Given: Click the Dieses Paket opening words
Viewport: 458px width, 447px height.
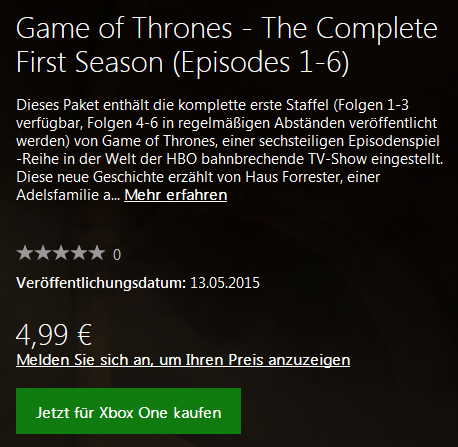Looking at the screenshot, I should (58, 105).
